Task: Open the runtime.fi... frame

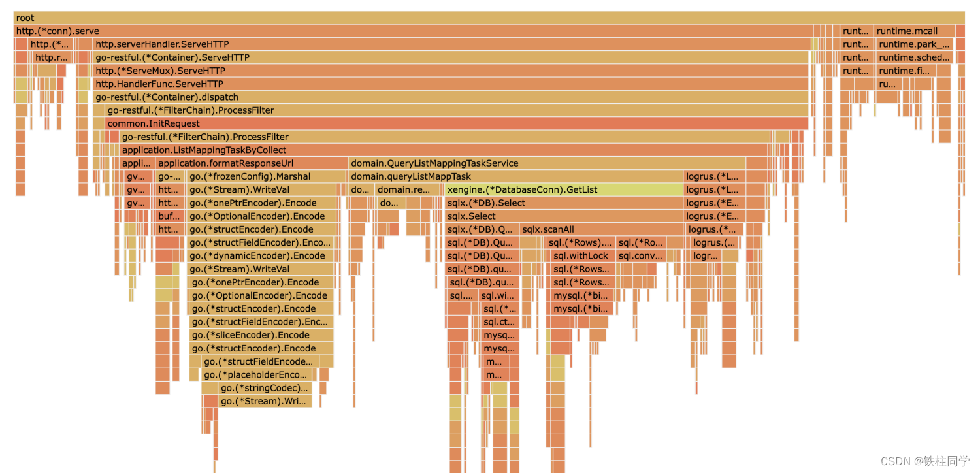Action: (x=906, y=71)
